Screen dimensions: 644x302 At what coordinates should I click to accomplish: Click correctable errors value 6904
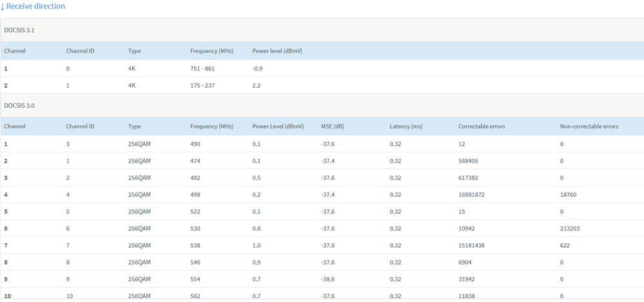click(465, 262)
